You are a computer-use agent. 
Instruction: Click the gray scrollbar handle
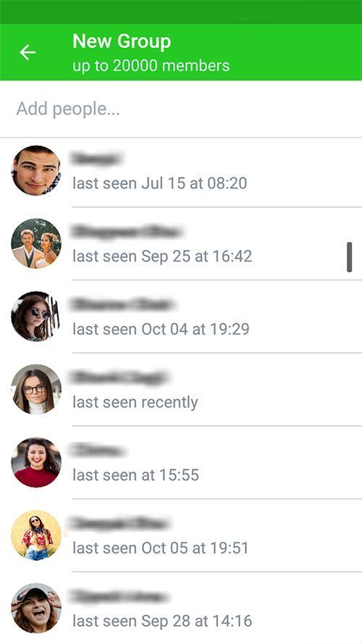coord(349,257)
